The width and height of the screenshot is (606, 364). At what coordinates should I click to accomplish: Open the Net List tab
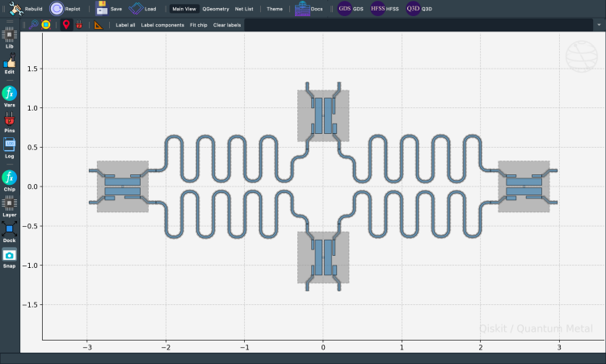[x=244, y=9]
